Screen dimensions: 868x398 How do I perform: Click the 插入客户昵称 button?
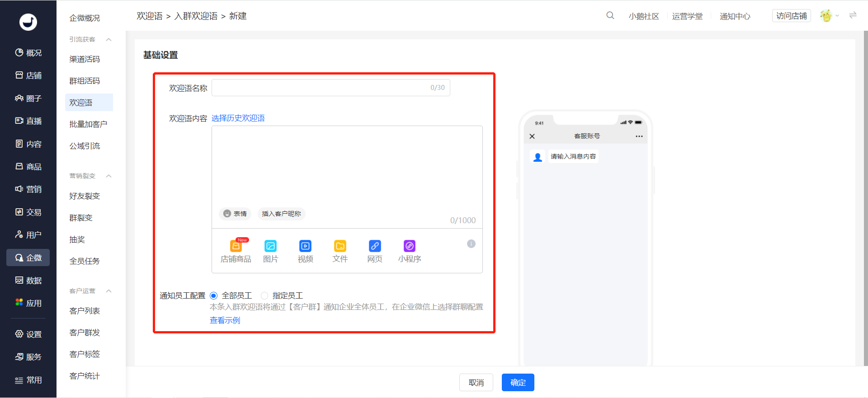coord(281,214)
